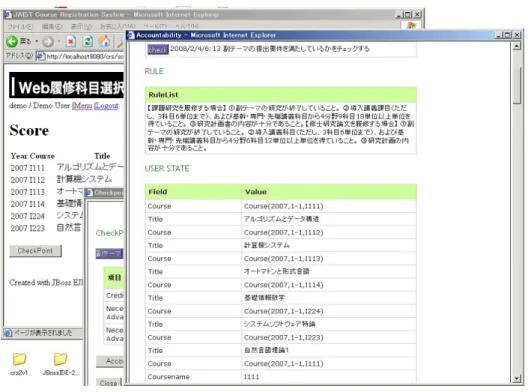Click the 2007 I114 row in Score table

(x=46, y=204)
